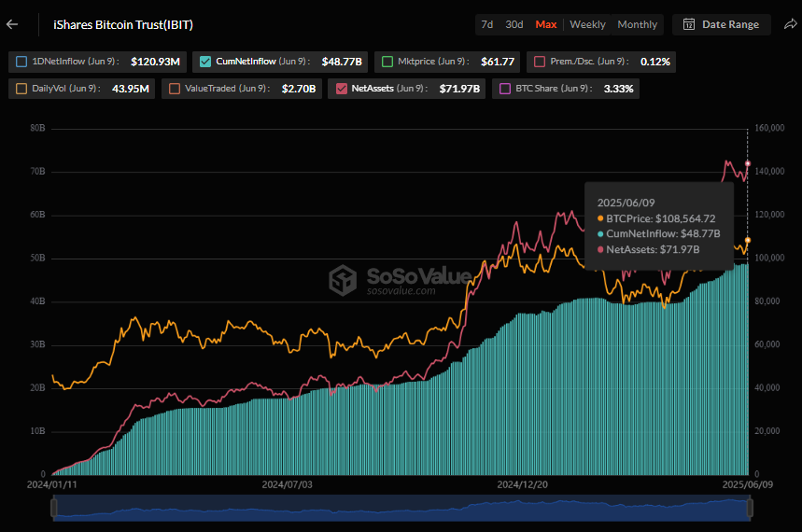Screen dimensions: 802x532
Task: Switch to the Monthly interval
Action: point(637,24)
